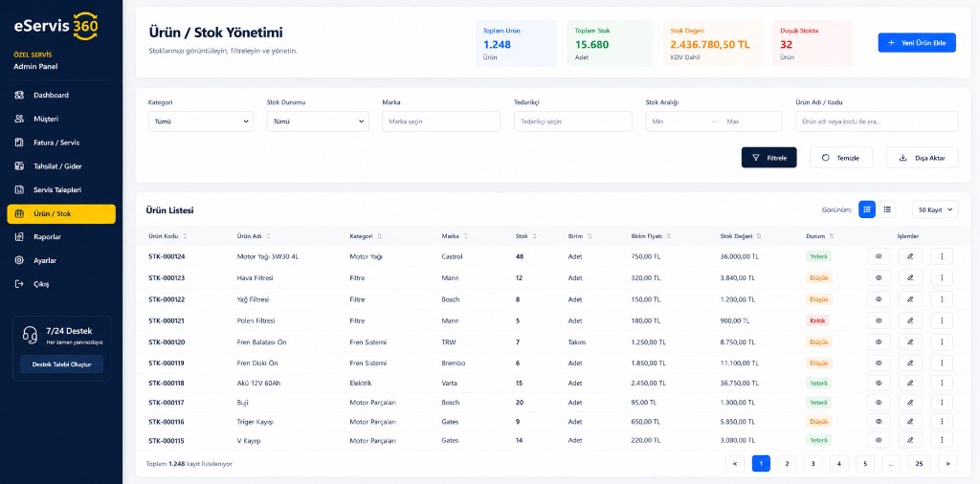980x484 pixels.
Task: Switch to the alternate compact view toggle
Action: click(887, 209)
